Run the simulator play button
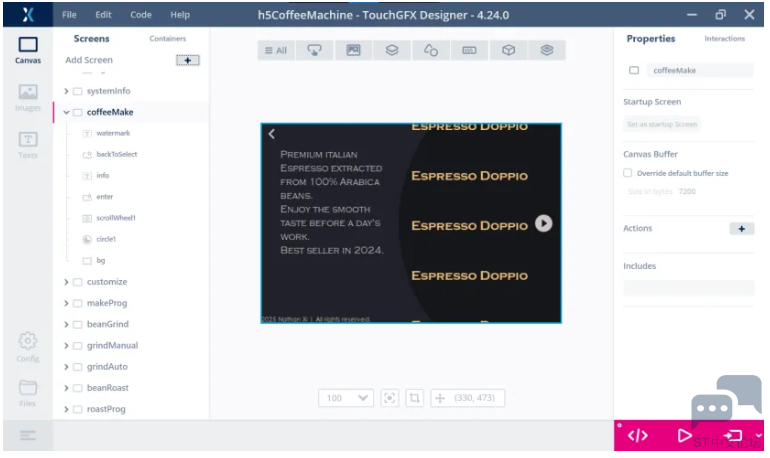This screenshot has width=770, height=458. tap(684, 436)
